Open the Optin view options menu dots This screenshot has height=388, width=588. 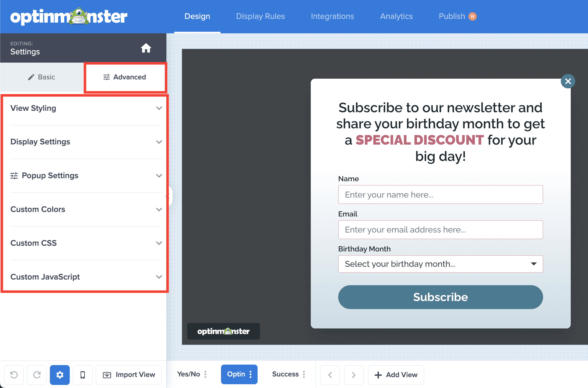(x=251, y=374)
